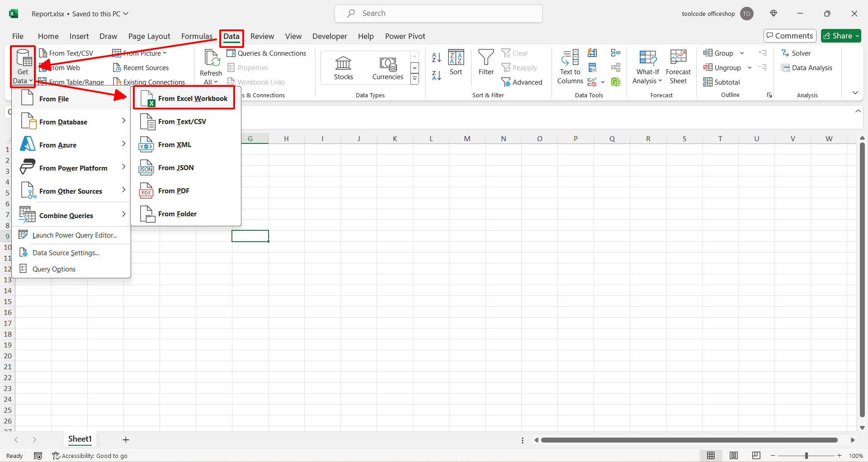The image size is (868, 462).
Task: Launch the Solver add-in
Action: click(x=796, y=53)
